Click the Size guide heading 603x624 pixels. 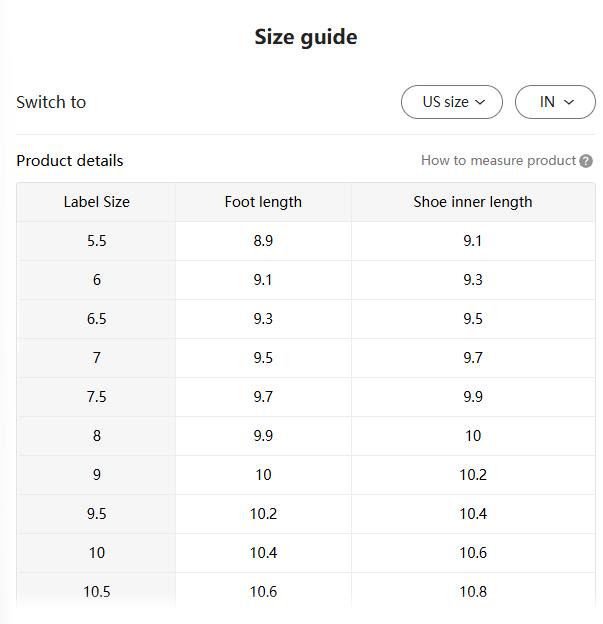(305, 37)
